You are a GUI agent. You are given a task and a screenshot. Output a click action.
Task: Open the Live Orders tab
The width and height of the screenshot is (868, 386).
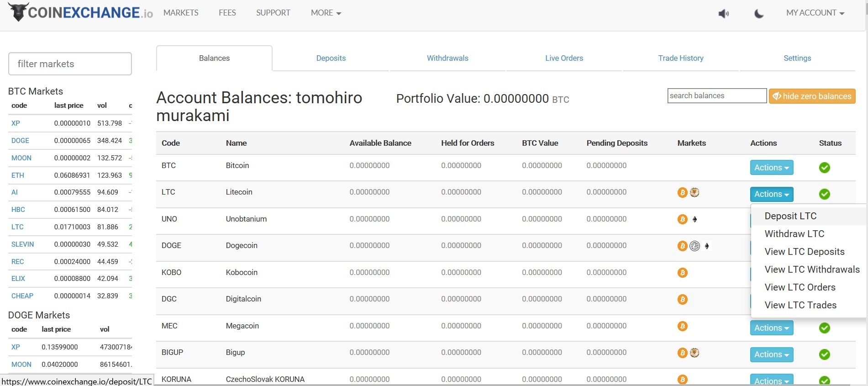pyautogui.click(x=564, y=58)
